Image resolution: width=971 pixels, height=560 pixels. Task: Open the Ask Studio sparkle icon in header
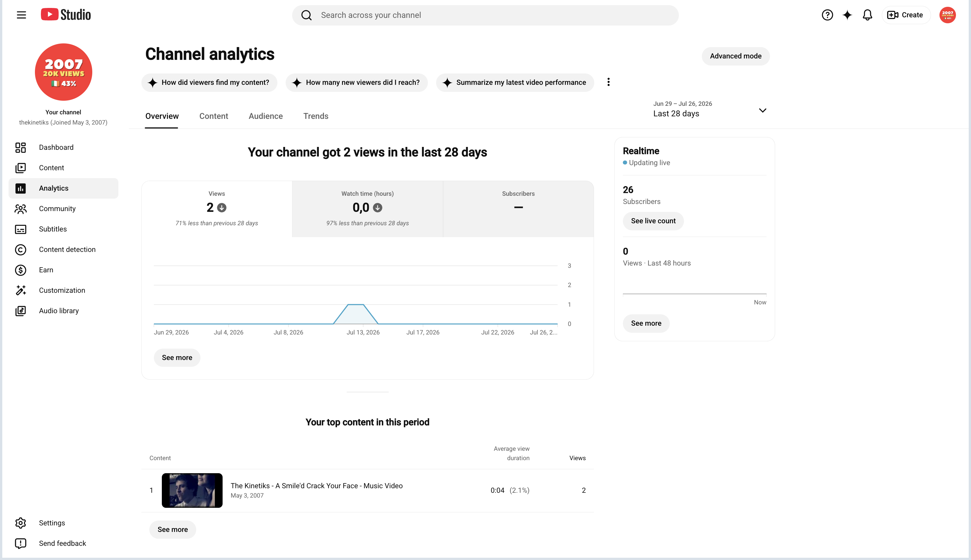coord(847,15)
